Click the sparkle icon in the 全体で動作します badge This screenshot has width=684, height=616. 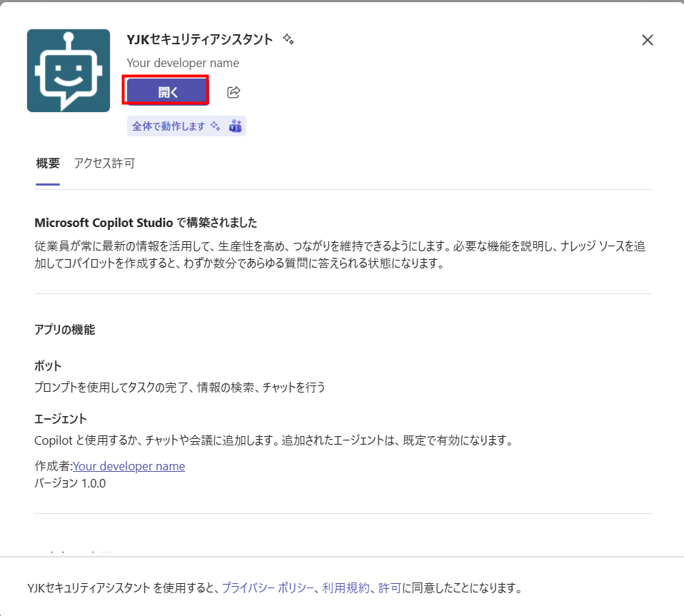216,126
